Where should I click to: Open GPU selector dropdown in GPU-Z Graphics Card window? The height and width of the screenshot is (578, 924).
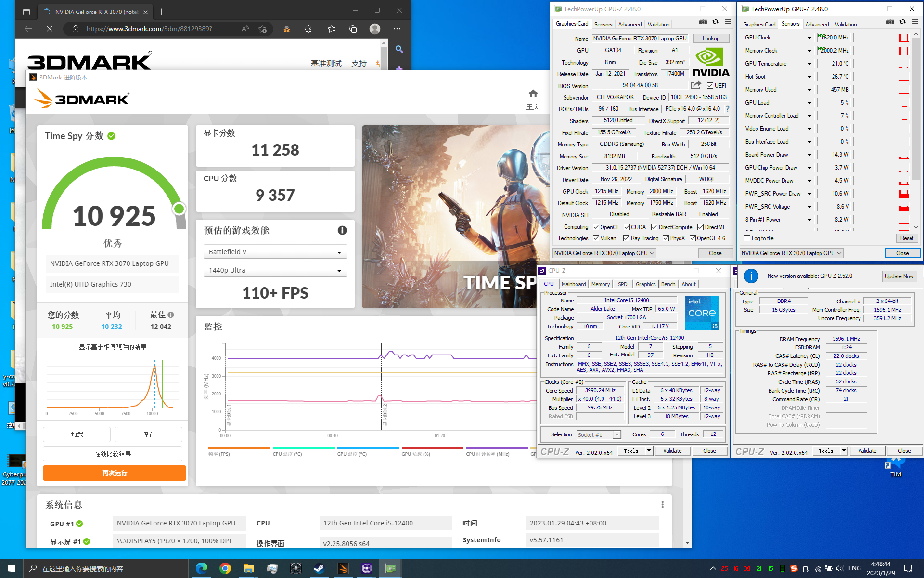point(604,253)
